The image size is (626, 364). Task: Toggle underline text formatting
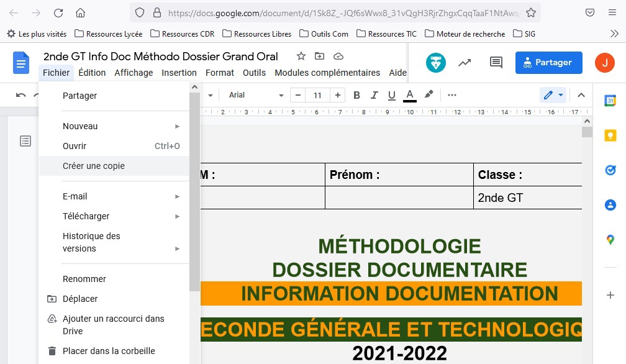pyautogui.click(x=391, y=95)
